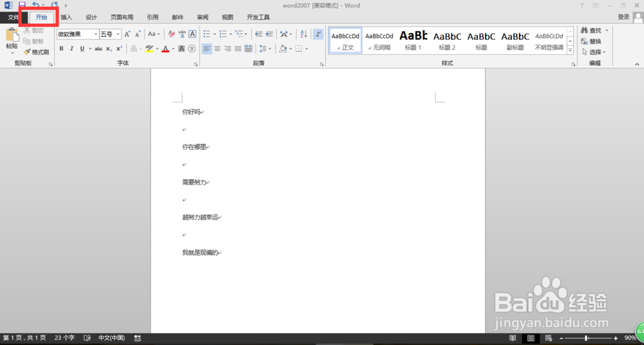Open the Select (选择) dropdown
Viewport: 644px width, 345px height.
(x=594, y=52)
